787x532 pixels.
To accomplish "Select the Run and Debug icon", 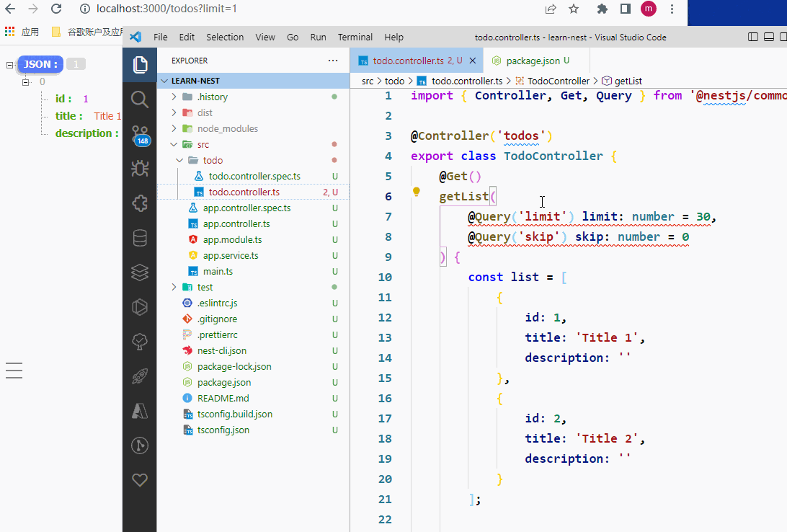I will 139,168.
